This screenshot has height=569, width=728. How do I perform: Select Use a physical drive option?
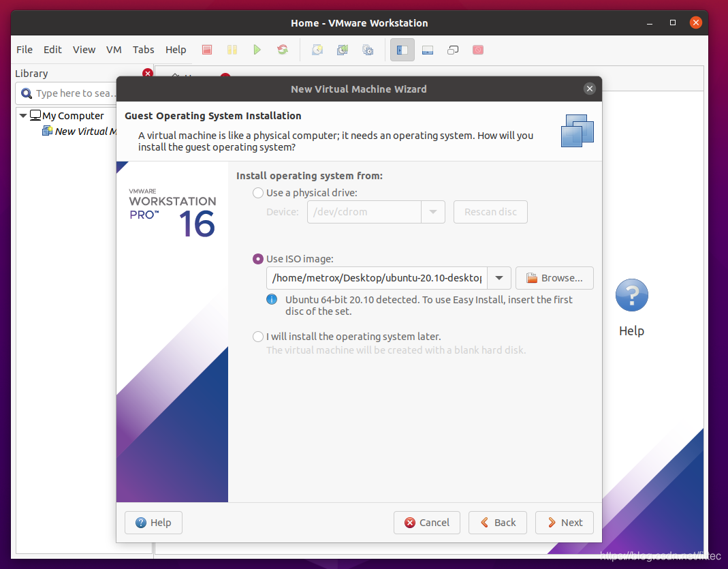tap(257, 193)
